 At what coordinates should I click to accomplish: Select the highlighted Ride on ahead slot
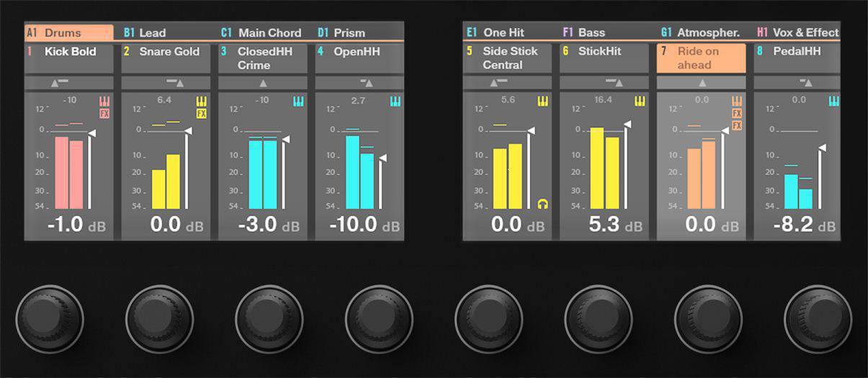pyautogui.click(x=702, y=58)
